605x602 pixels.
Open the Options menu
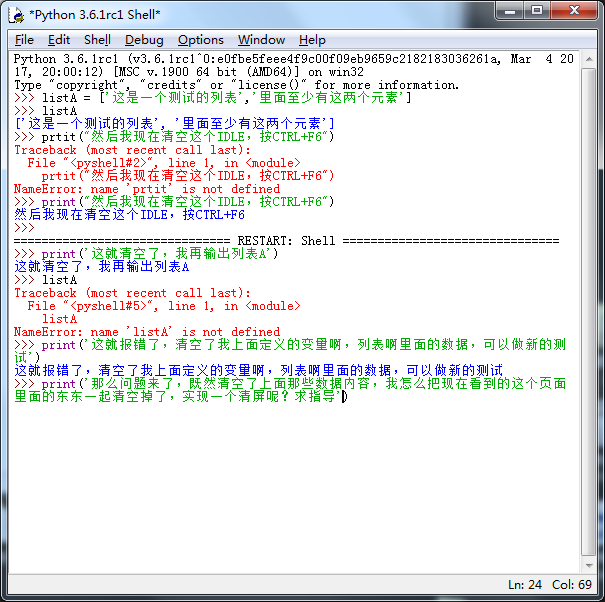coord(200,40)
